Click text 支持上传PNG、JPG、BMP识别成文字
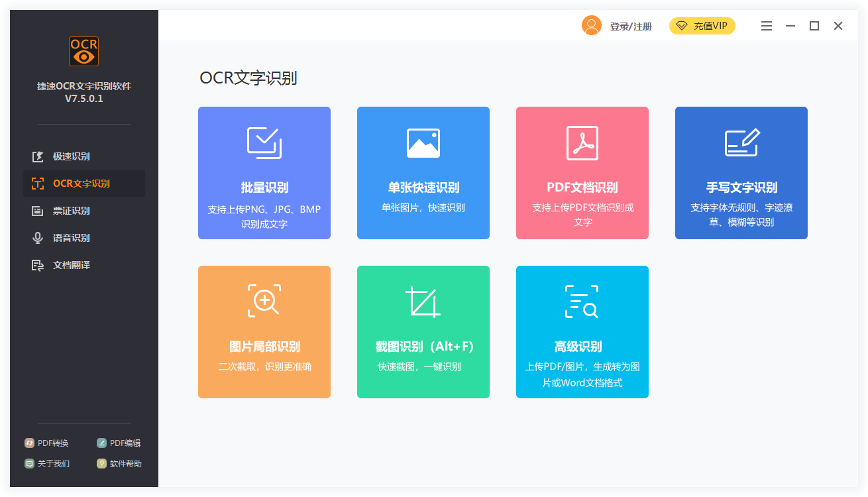Viewport: 868px width, 497px height. 264,217
